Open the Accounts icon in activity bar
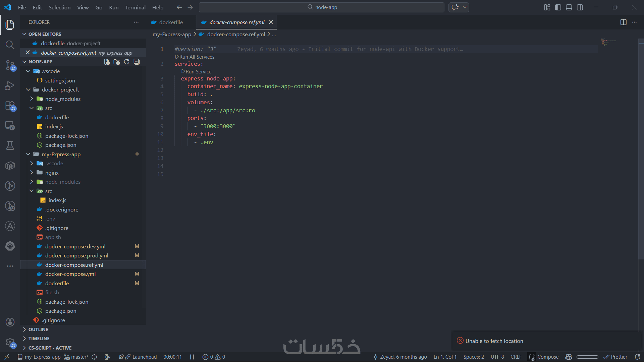The height and width of the screenshot is (362, 644). [x=10, y=322]
